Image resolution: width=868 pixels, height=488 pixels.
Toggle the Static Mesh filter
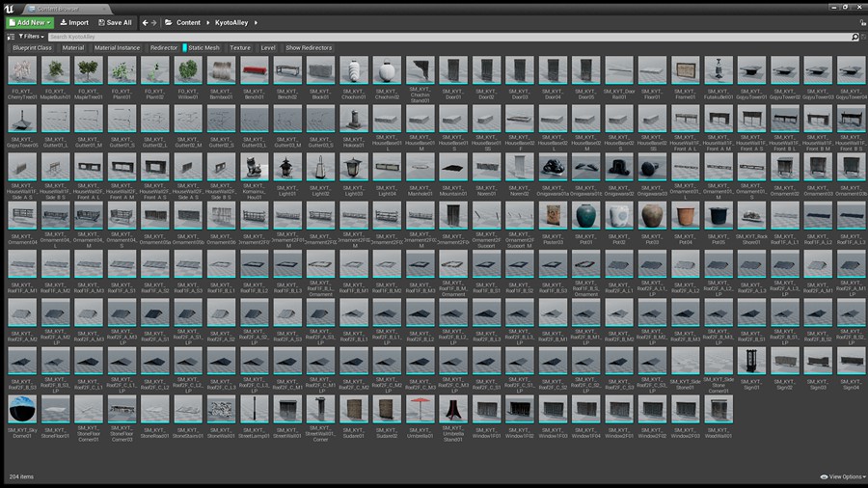point(203,47)
